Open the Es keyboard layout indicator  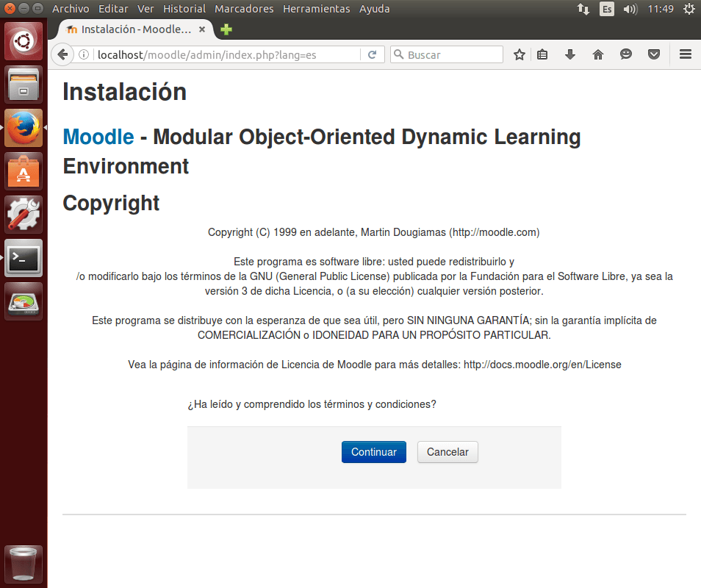(607, 9)
